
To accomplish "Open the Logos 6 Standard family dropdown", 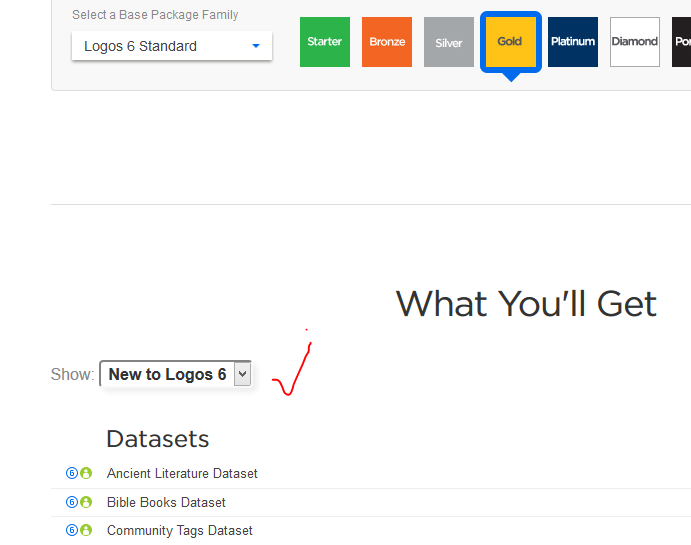I will pyautogui.click(x=172, y=46).
